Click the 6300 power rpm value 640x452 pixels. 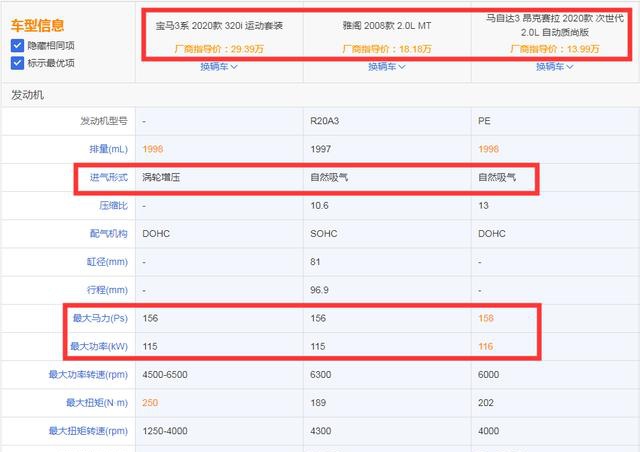320,374
